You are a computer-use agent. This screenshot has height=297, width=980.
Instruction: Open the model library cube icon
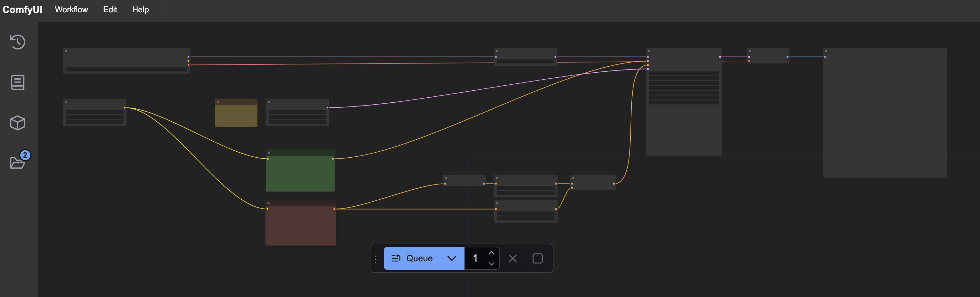coord(17,123)
